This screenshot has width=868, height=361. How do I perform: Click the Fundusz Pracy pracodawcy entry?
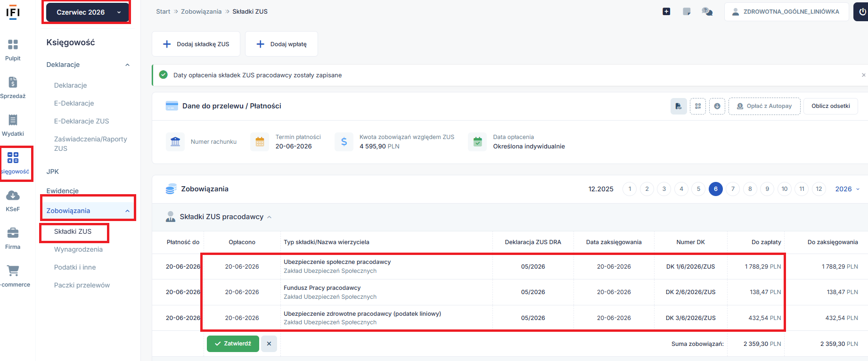(x=322, y=288)
